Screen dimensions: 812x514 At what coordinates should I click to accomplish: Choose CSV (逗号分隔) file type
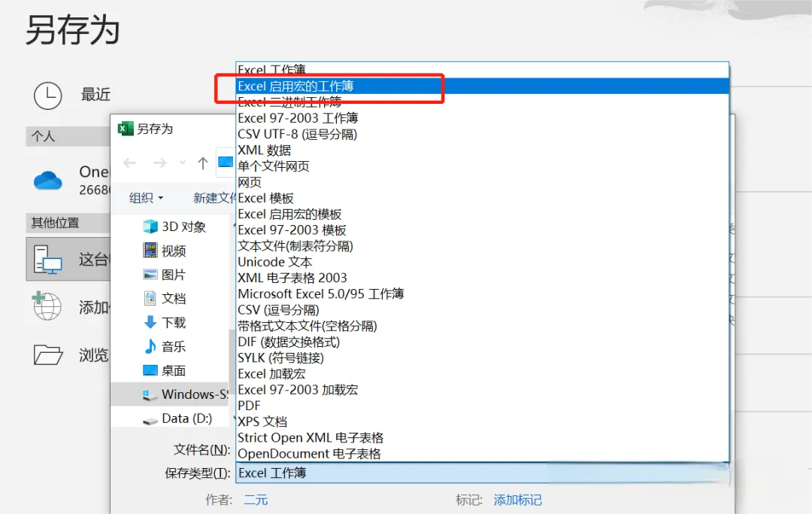point(482,310)
